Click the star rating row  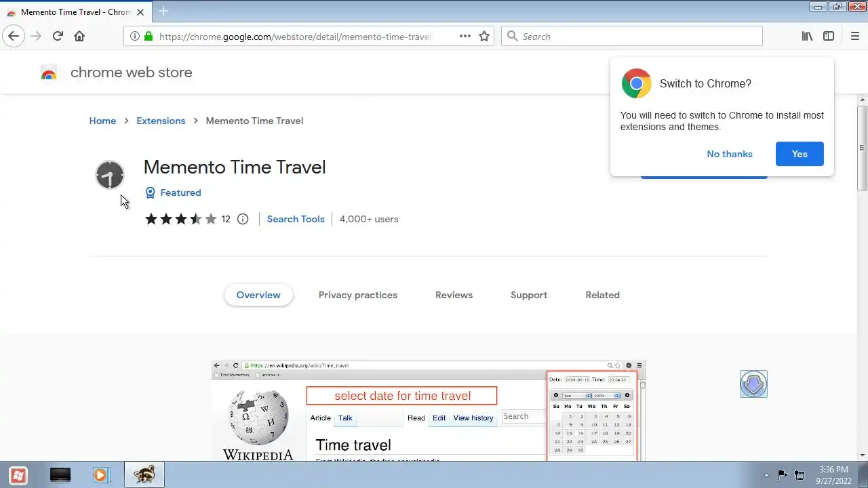180,219
